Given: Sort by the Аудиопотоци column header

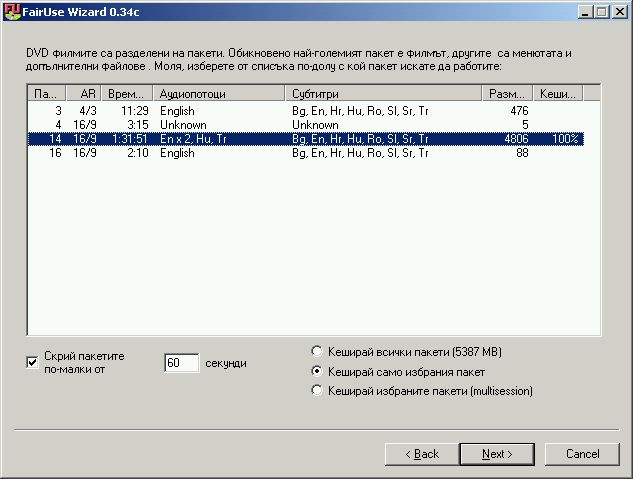Looking at the screenshot, I should point(219,94).
